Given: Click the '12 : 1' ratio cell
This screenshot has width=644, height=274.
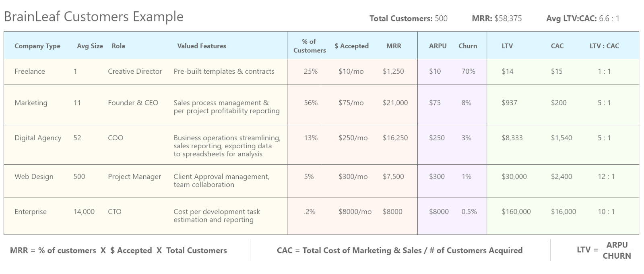Looking at the screenshot, I should (606, 176).
